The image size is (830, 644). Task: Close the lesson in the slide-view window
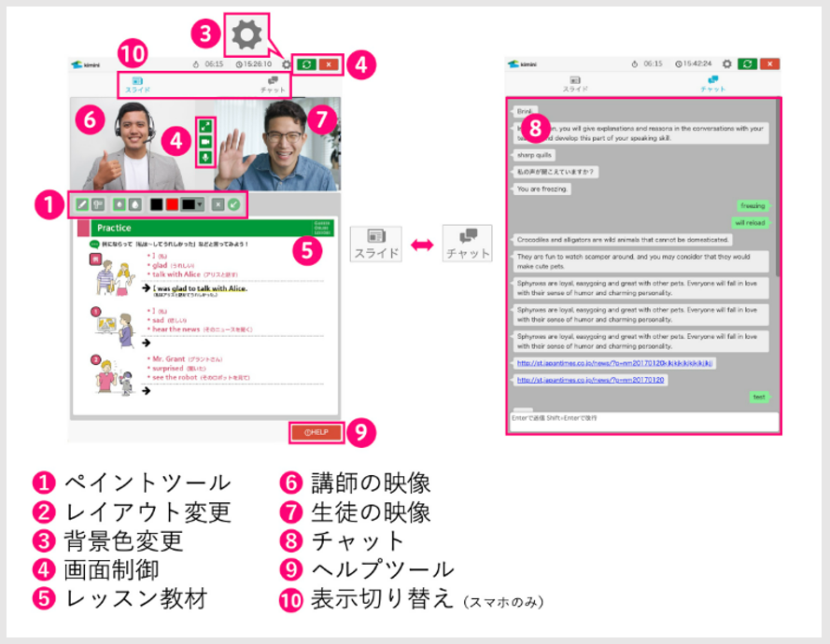tap(329, 64)
